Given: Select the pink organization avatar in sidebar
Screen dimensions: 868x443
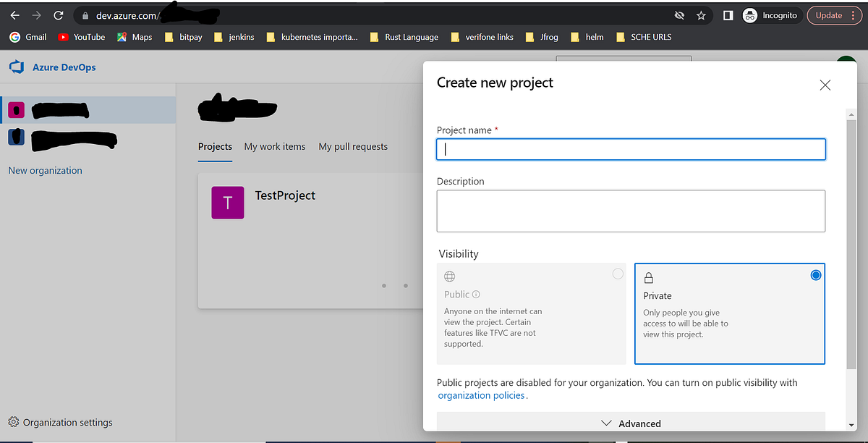Looking at the screenshot, I should (x=16, y=109).
